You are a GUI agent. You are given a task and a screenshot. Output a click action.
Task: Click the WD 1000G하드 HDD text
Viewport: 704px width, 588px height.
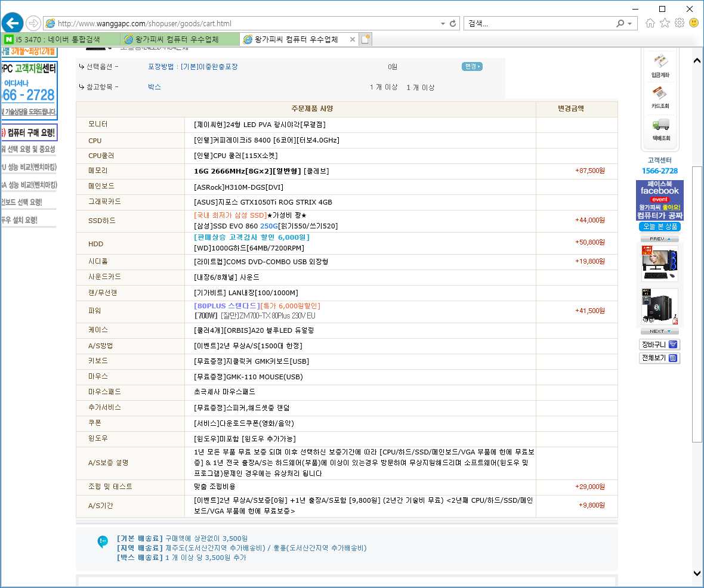pyautogui.click(x=249, y=248)
